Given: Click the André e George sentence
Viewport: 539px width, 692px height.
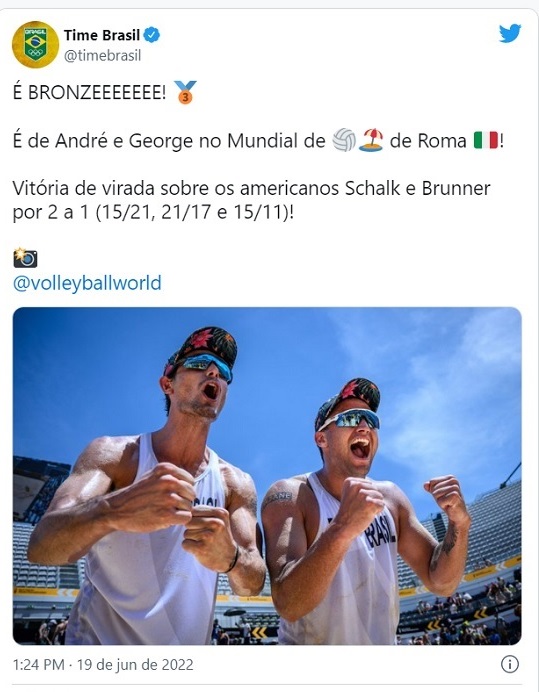Looking at the screenshot, I should pyautogui.click(x=258, y=141).
